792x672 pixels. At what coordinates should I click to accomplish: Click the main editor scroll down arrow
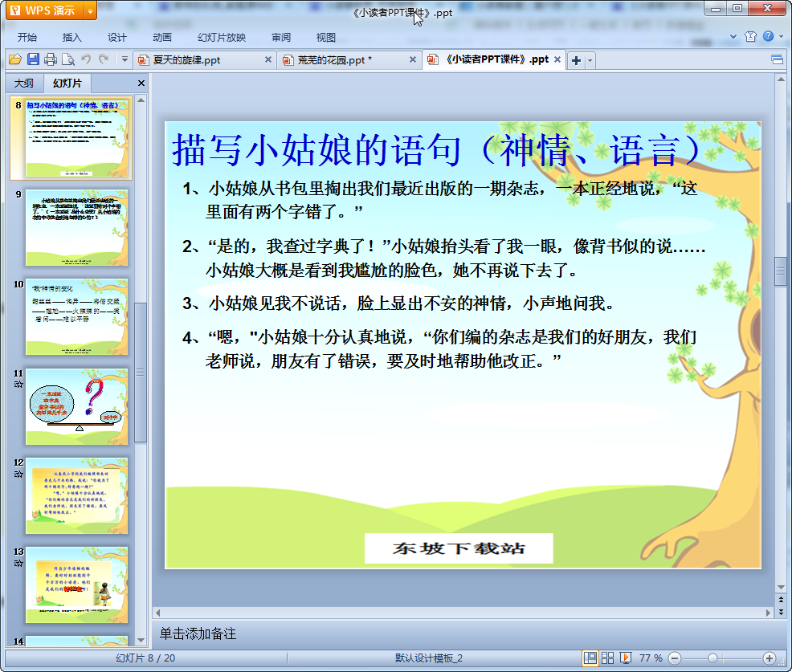pyautogui.click(x=781, y=587)
